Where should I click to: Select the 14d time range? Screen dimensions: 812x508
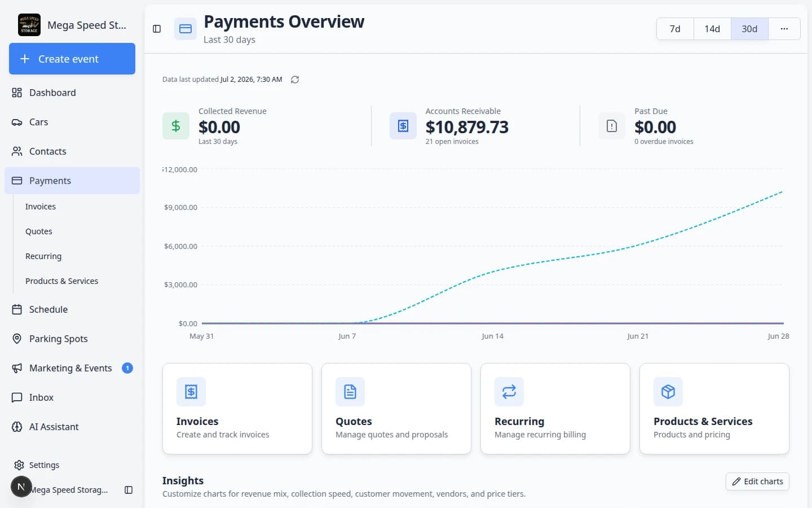click(712, 29)
